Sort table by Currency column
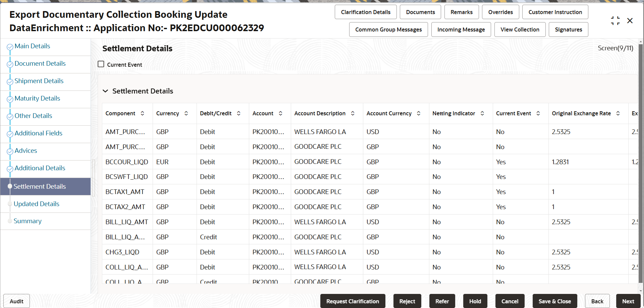The height and width of the screenshot is (308, 644). click(186, 113)
